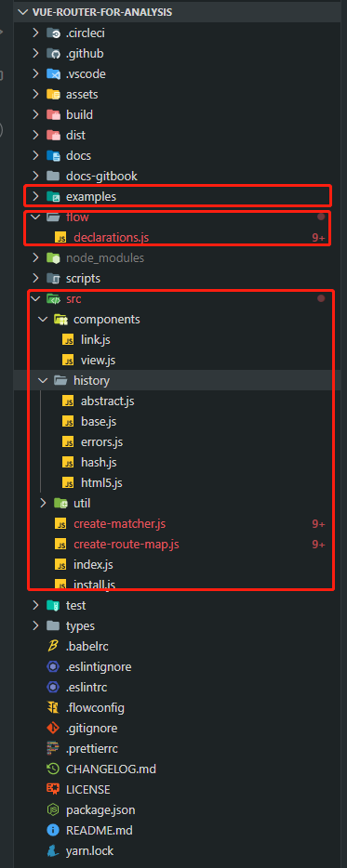Click the dist folder icon
Viewport: 347px width, 868px height.
pyautogui.click(x=53, y=135)
